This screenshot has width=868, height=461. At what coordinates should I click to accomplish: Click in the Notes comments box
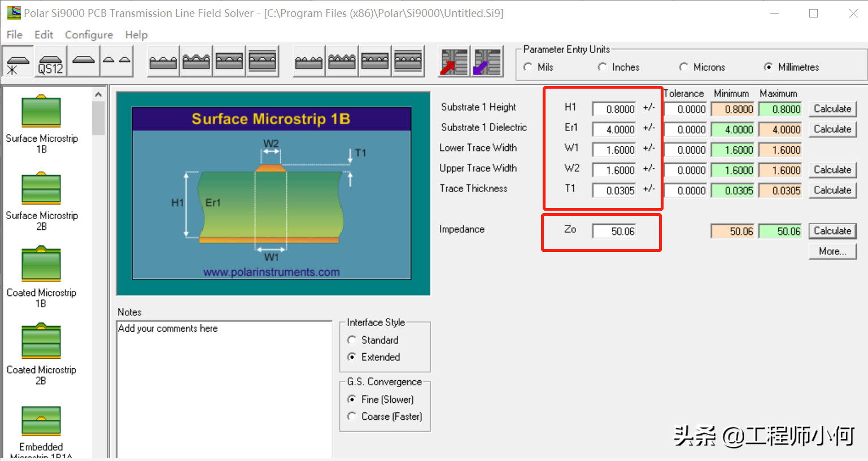224,390
